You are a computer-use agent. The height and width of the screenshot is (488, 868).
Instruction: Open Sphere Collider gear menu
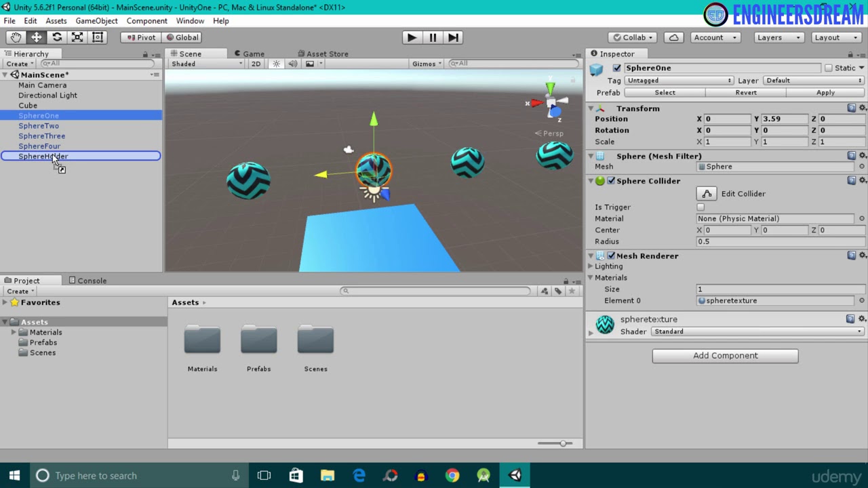863,181
